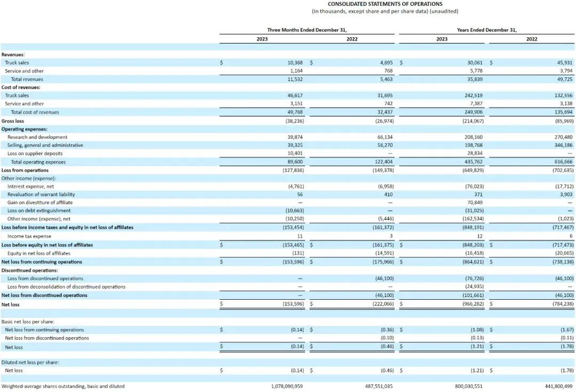This screenshot has width=576, height=392.
Task: Click 'Years Ended December 31,' header
Action: tap(487, 30)
